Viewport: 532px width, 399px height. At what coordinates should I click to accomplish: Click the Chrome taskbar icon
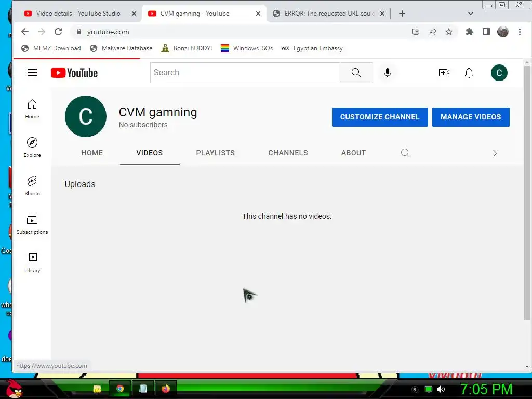tap(120, 389)
